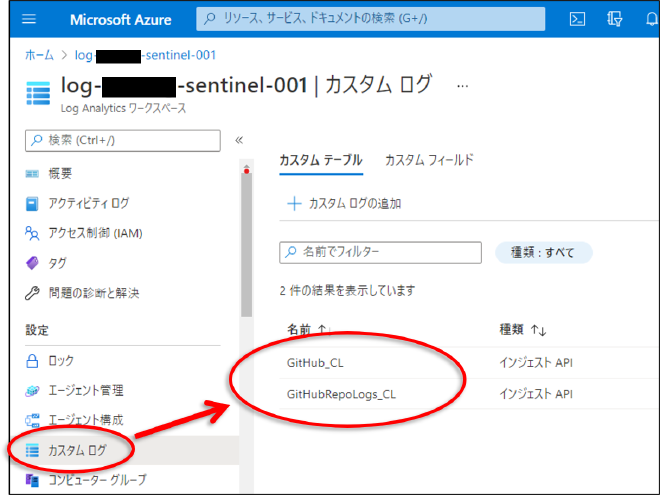Launch Cloud Shell from the top bar
The height and width of the screenshot is (495, 660).
577,19
